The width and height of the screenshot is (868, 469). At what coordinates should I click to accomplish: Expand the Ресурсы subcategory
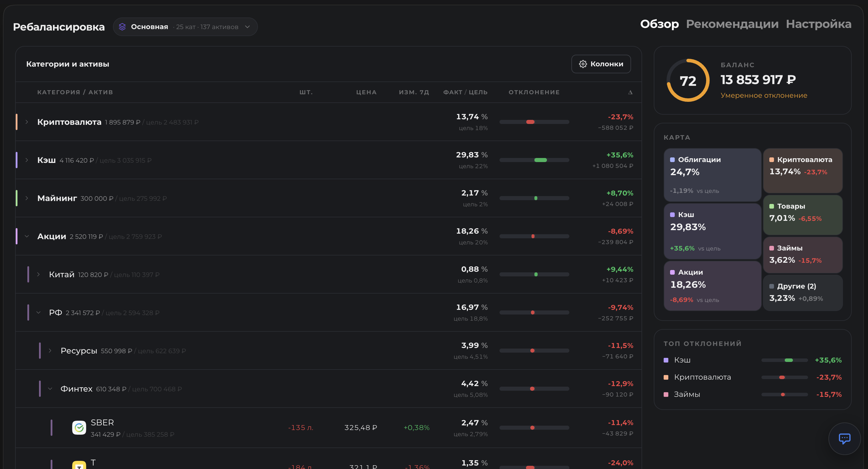[50, 351]
